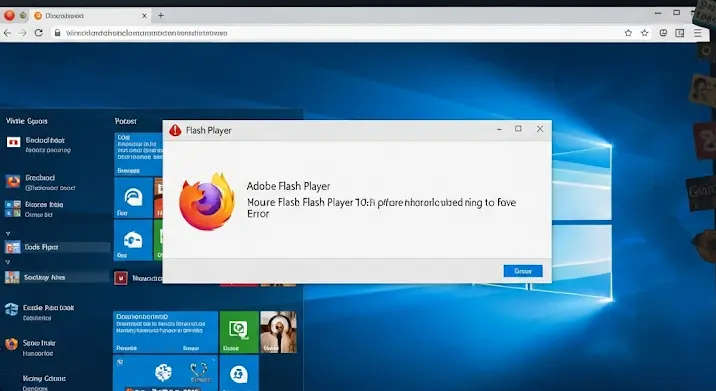
Task: Click the dark red M icon below the tiles
Action: coord(121,278)
